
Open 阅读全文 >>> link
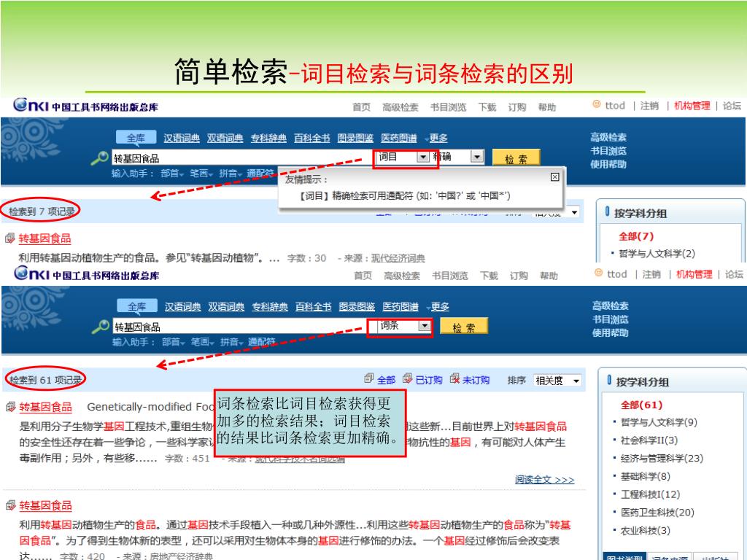coord(544,480)
